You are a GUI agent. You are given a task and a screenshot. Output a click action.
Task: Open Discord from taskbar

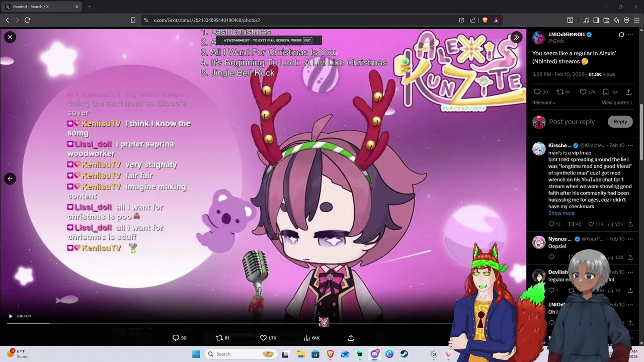(375, 354)
